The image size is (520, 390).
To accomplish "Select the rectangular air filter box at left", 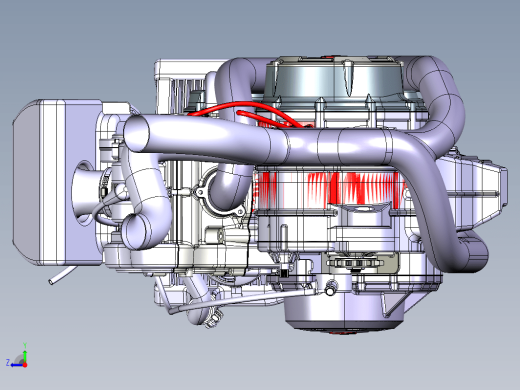I will point(57,182).
